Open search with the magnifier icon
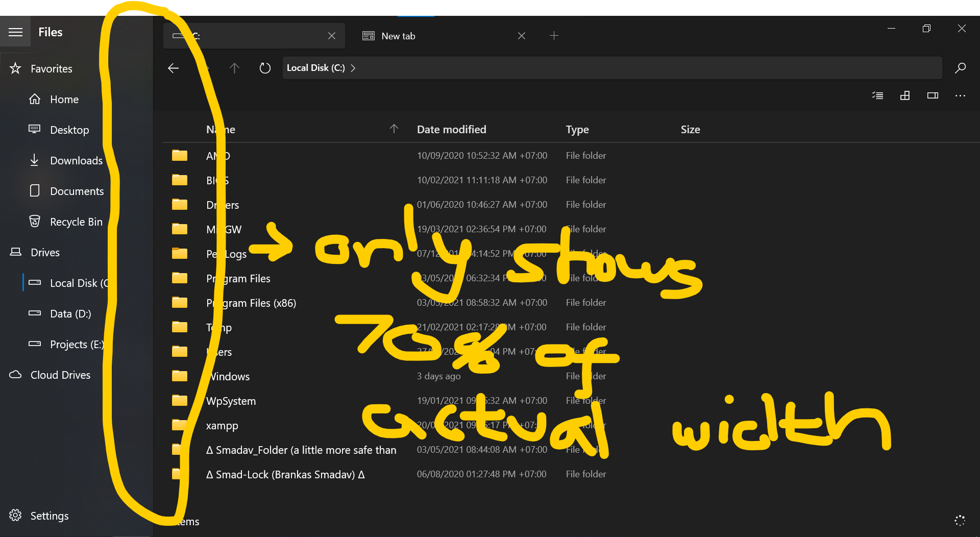 (x=960, y=68)
